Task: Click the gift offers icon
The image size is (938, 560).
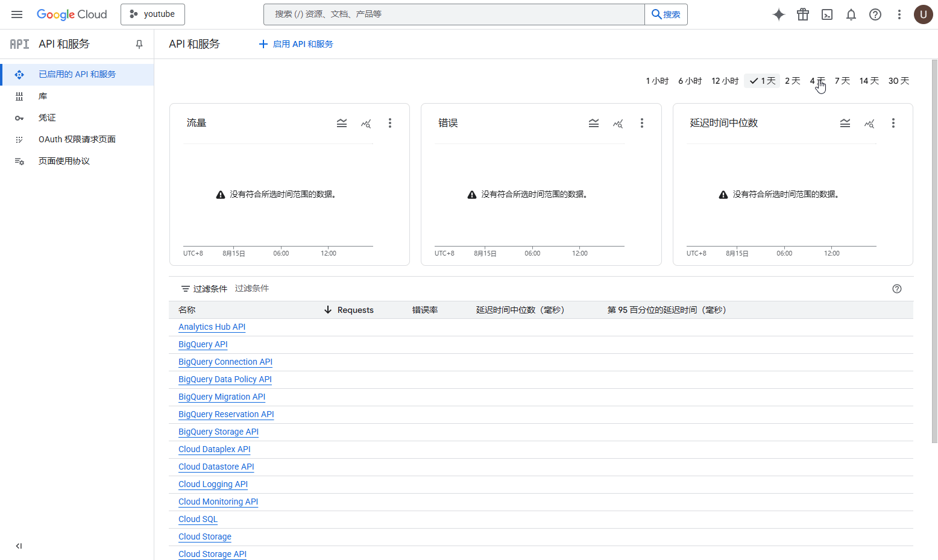Action: (x=802, y=14)
